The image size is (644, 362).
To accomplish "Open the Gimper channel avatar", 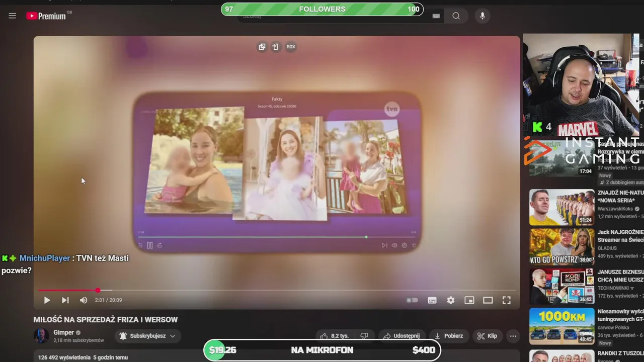I will coord(41,336).
